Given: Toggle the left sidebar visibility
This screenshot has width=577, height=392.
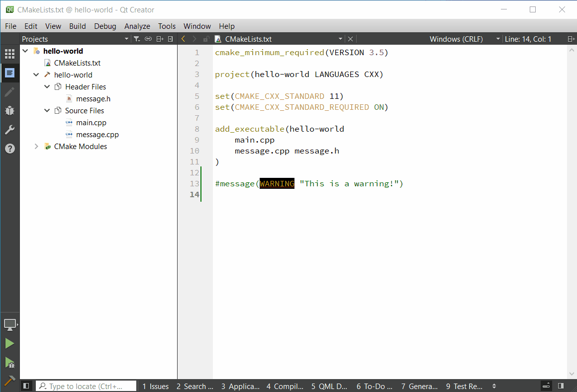Looking at the screenshot, I should (x=26, y=386).
